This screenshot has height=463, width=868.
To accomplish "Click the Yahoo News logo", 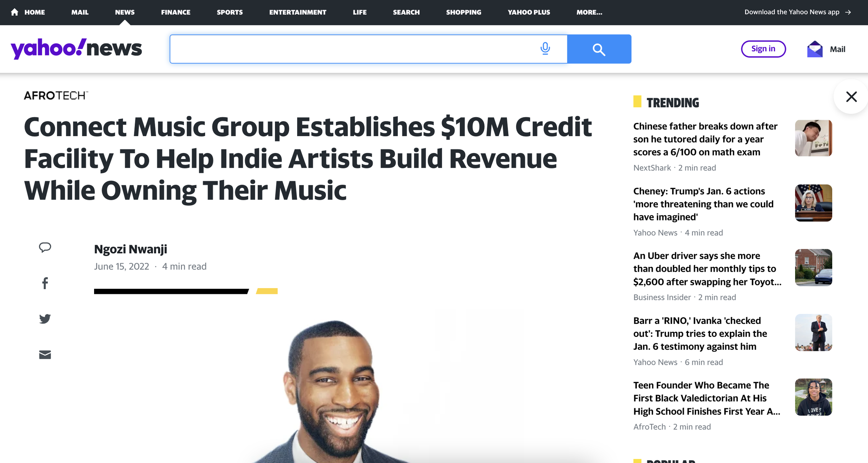I will pyautogui.click(x=76, y=49).
